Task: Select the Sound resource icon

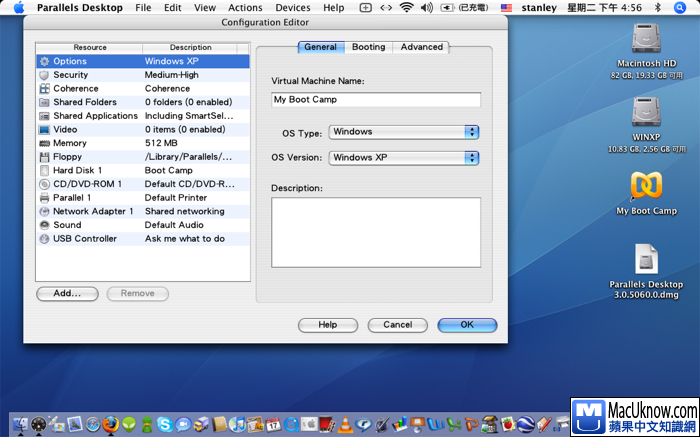Action: 44,225
